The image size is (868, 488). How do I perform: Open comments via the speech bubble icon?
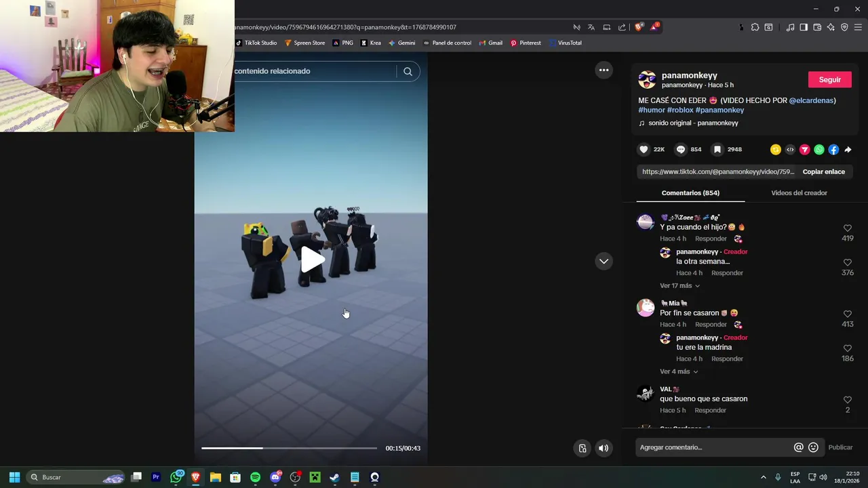click(681, 150)
